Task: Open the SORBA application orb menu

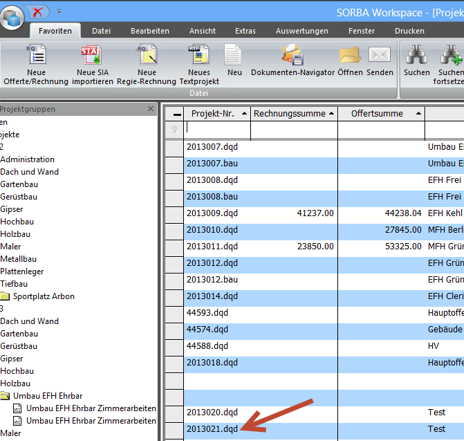Action: 12,18
